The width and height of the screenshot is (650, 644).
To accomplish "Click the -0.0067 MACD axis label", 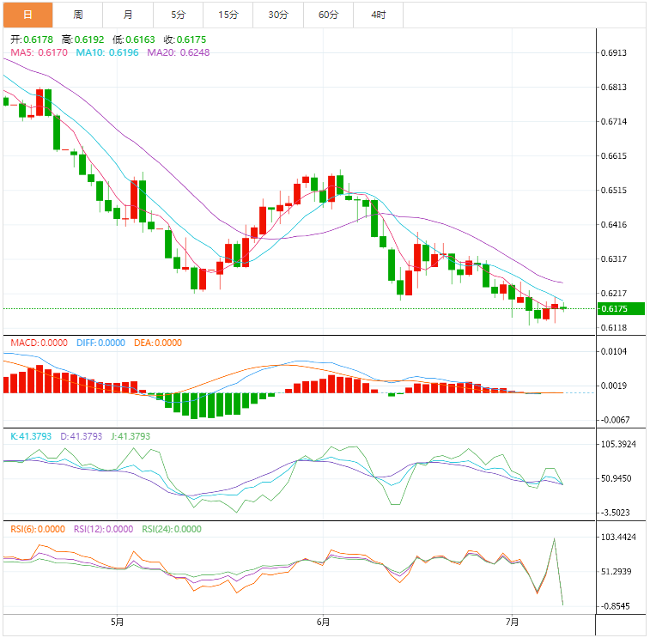I will 615,420.
